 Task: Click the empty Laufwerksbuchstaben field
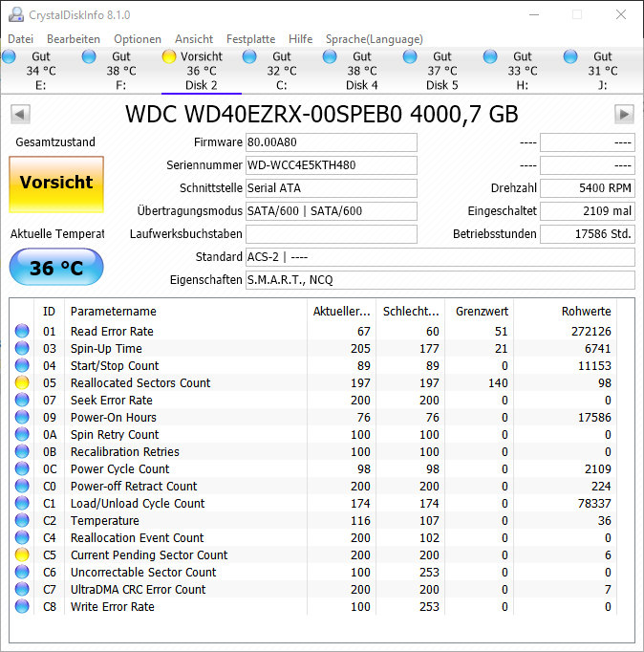click(332, 233)
